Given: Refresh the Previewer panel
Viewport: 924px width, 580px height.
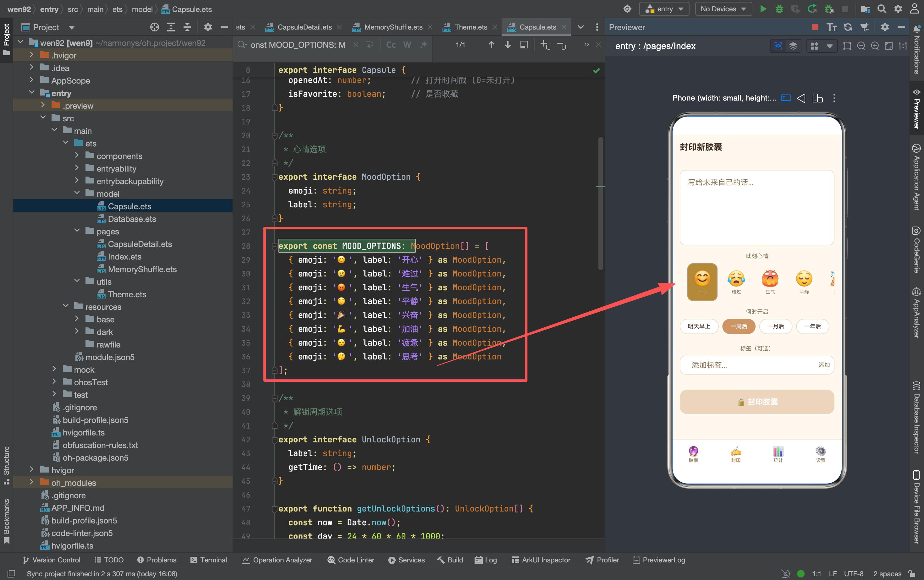Looking at the screenshot, I should point(848,27).
